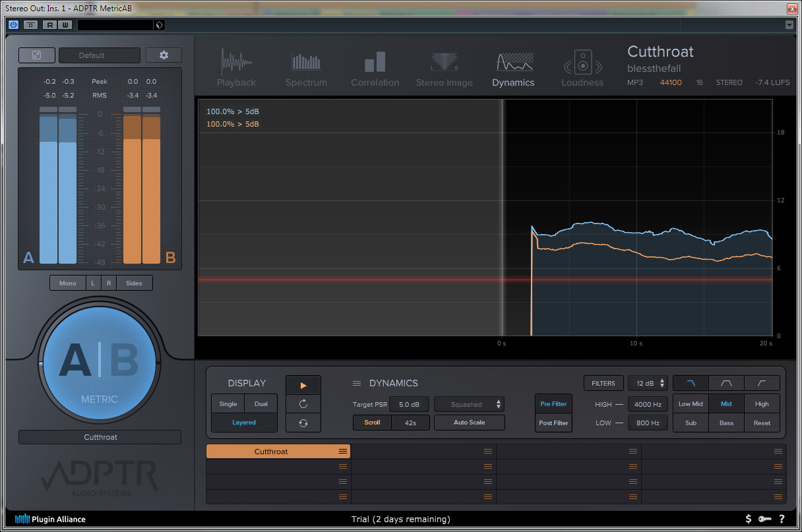Open settings with the gear icon
Image resolution: width=802 pixels, height=532 pixels.
click(x=164, y=55)
